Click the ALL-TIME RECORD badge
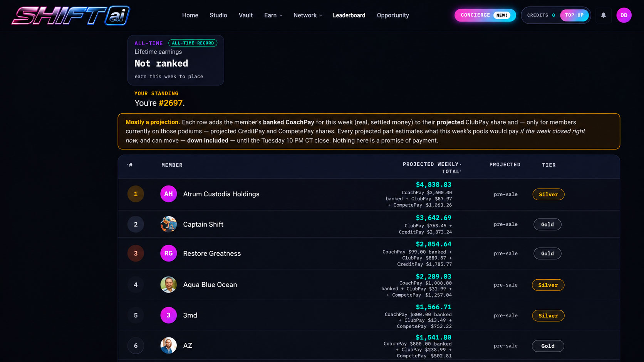Screen dimensions: 644x362 coord(193,43)
